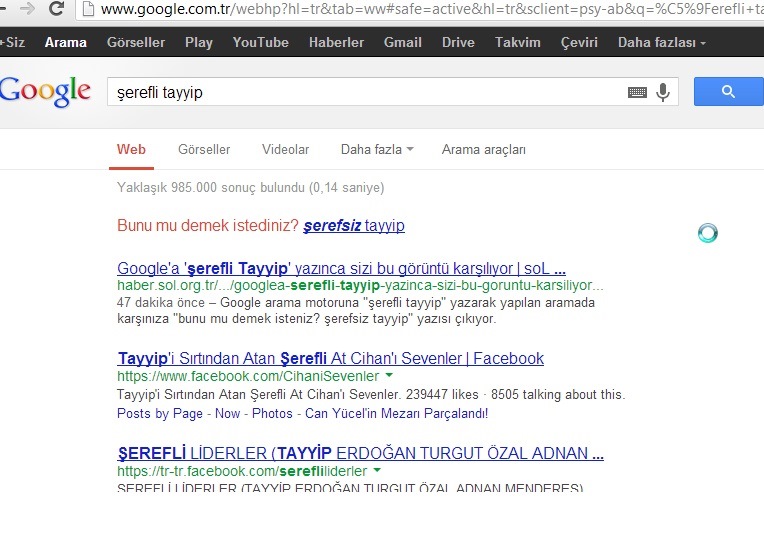Open the soL news result title
This screenshot has width=764, height=543.
[x=341, y=268]
